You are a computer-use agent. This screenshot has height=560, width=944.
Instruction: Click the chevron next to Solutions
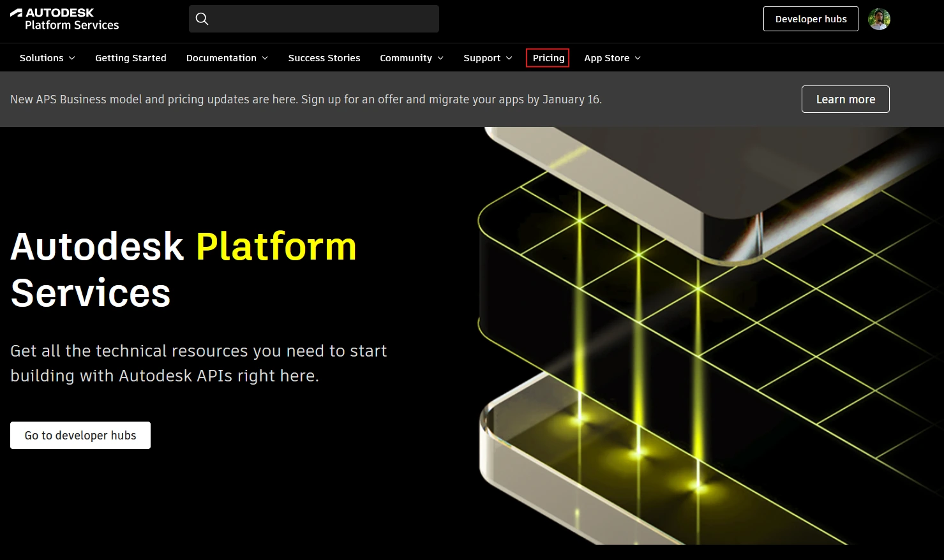tap(72, 58)
